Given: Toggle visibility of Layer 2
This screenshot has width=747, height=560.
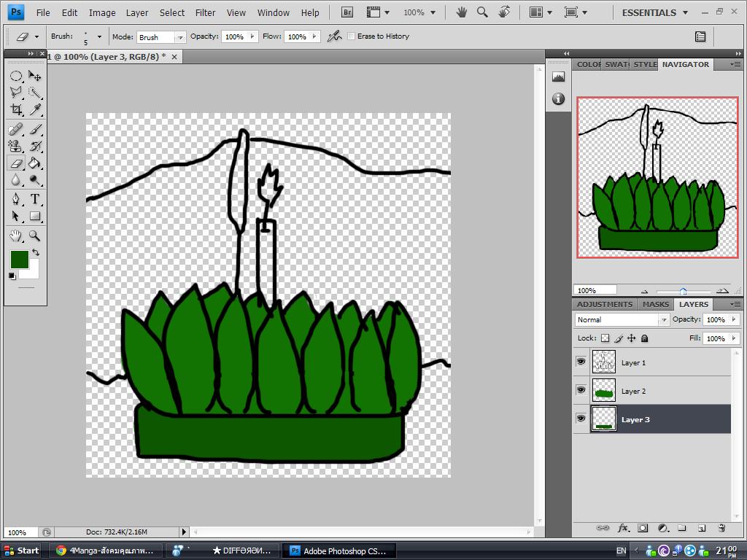Looking at the screenshot, I should 581,390.
